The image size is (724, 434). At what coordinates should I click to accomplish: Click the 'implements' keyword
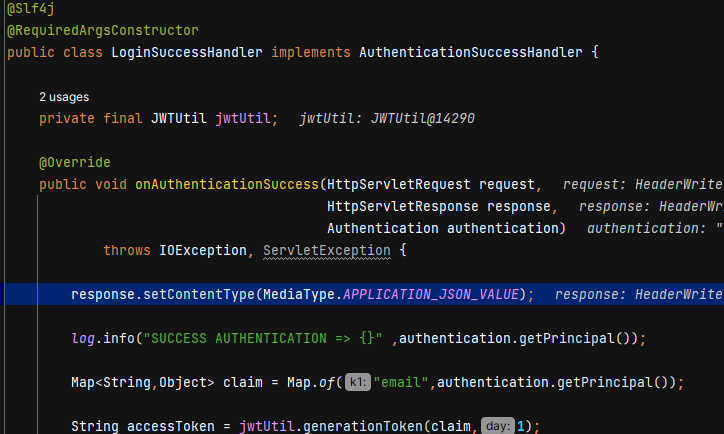(311, 52)
